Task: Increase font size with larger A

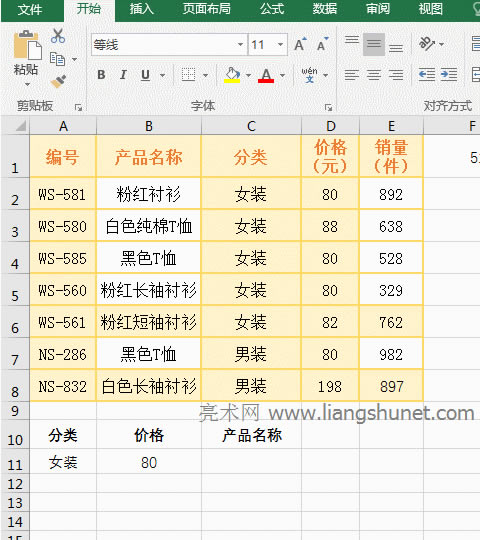Action: tap(300, 44)
